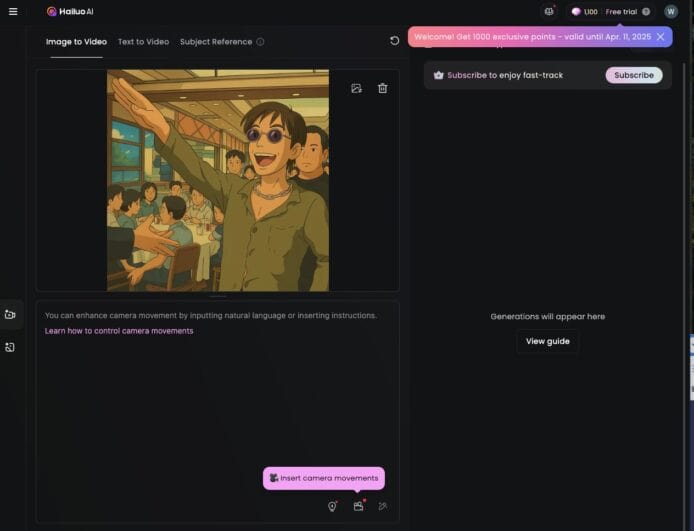Dismiss the welcome points banner
Viewport: 694px width, 531px height.
[x=660, y=37]
